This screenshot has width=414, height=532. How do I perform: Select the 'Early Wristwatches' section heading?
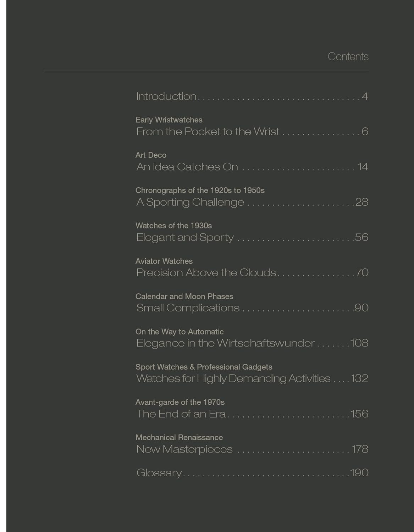pyautogui.click(x=169, y=120)
